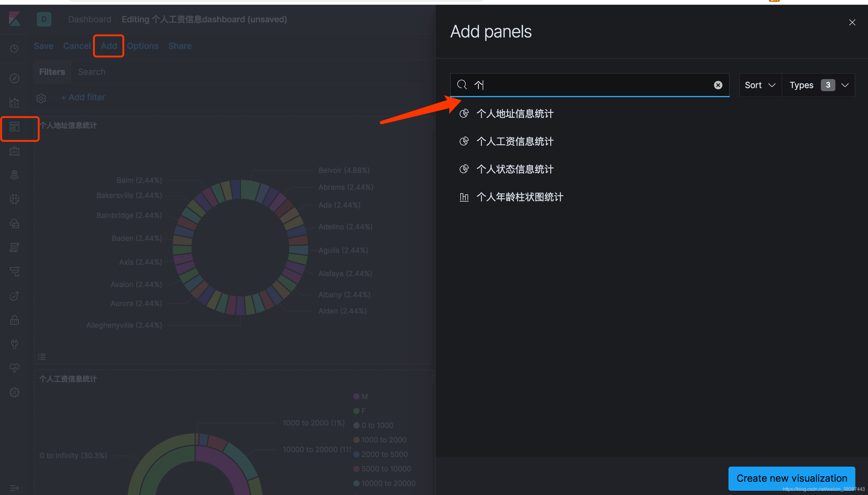Click the Share menu item
The height and width of the screenshot is (495, 868).
(x=180, y=46)
